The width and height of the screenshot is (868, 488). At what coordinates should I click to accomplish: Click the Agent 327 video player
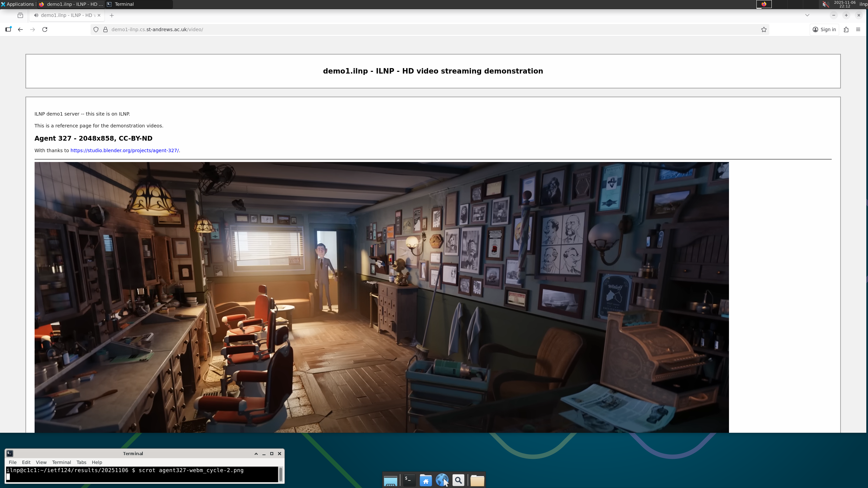(381, 297)
